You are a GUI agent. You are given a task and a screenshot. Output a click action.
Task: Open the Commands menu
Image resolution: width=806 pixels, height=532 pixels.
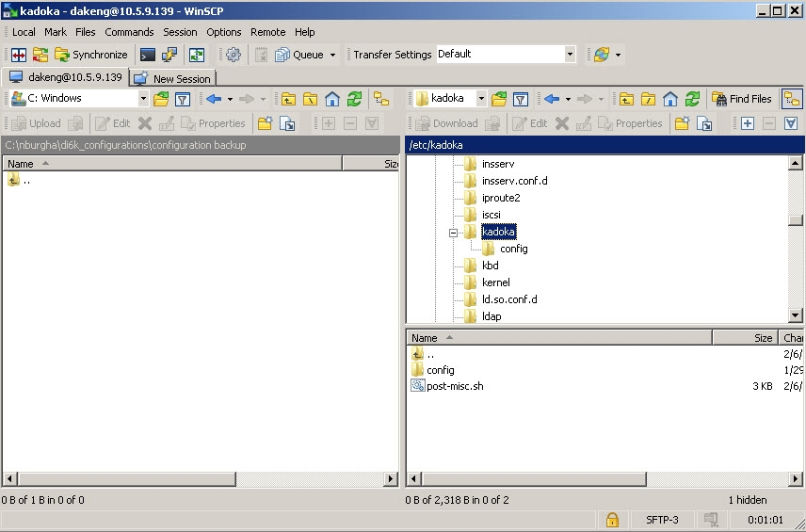pos(129,32)
